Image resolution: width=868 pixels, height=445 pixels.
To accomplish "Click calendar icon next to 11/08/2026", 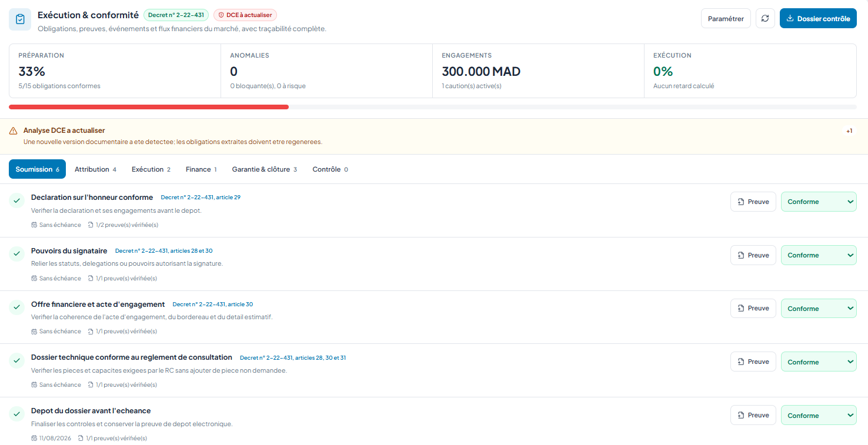I will pyautogui.click(x=34, y=438).
